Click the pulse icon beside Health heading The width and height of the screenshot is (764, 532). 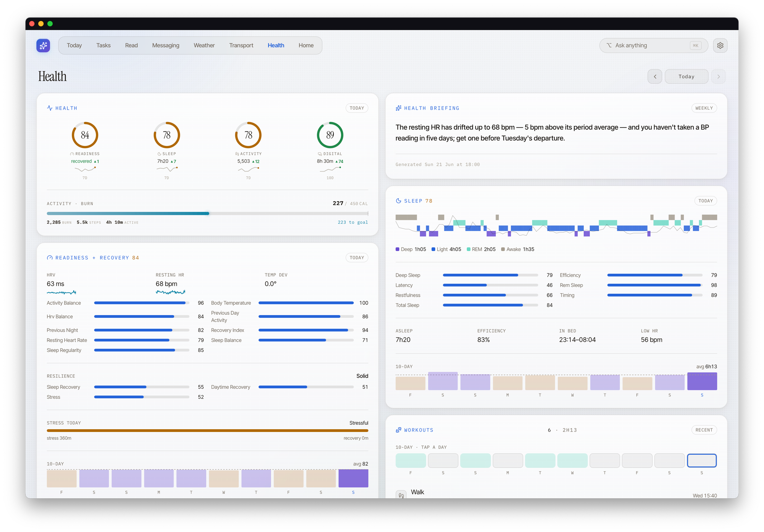50,108
